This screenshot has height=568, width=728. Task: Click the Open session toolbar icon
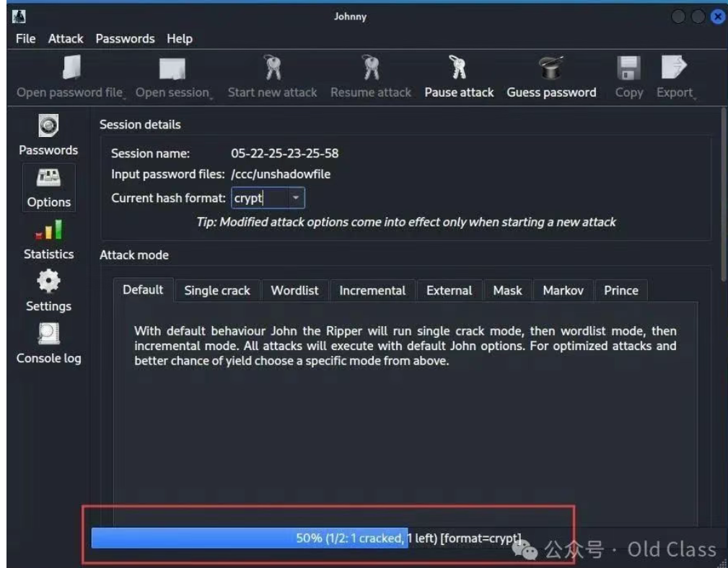point(172,69)
